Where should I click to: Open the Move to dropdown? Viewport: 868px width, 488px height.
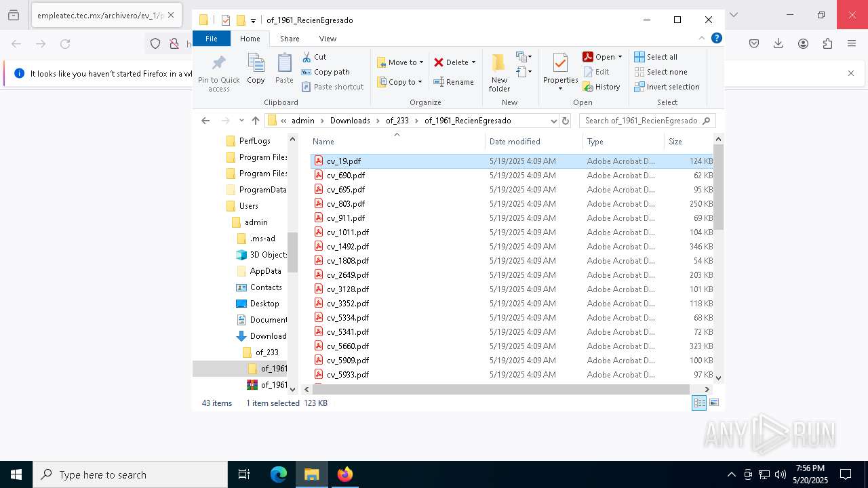coord(400,62)
